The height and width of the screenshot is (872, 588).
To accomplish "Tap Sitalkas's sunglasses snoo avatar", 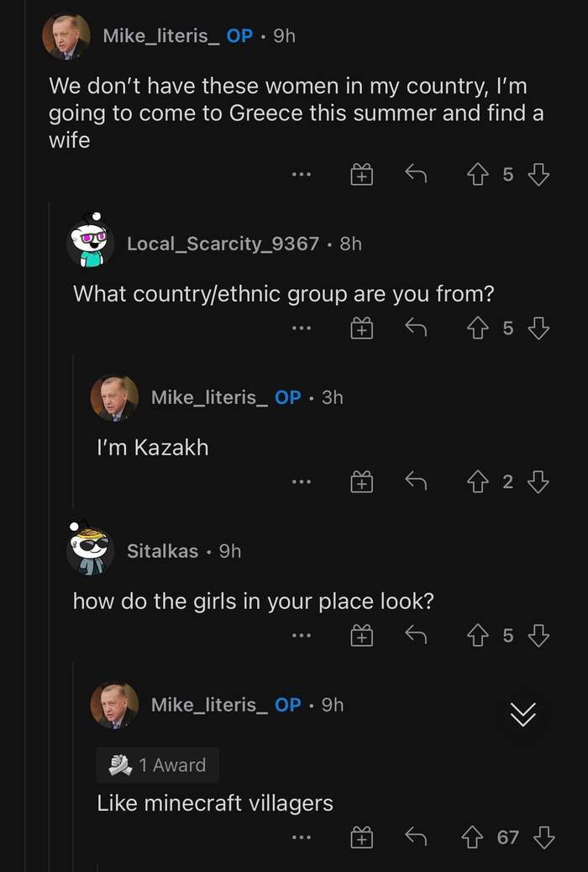I will [91, 550].
